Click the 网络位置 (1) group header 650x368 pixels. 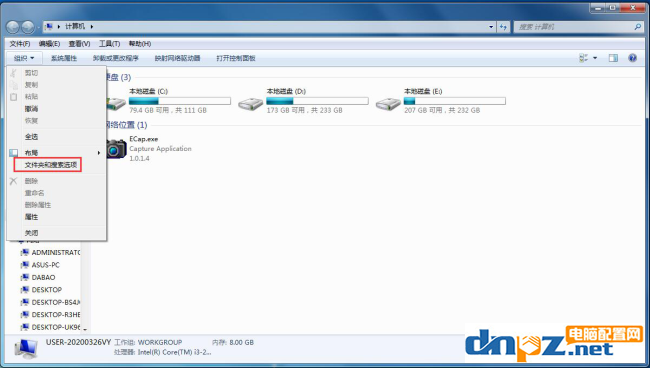(x=127, y=125)
